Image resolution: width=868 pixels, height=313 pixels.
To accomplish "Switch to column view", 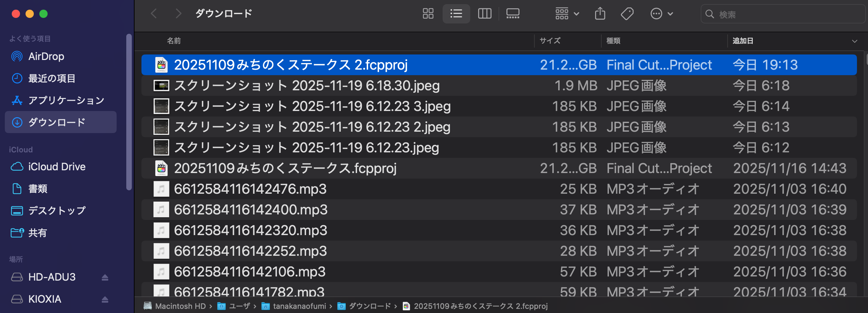I will point(484,14).
